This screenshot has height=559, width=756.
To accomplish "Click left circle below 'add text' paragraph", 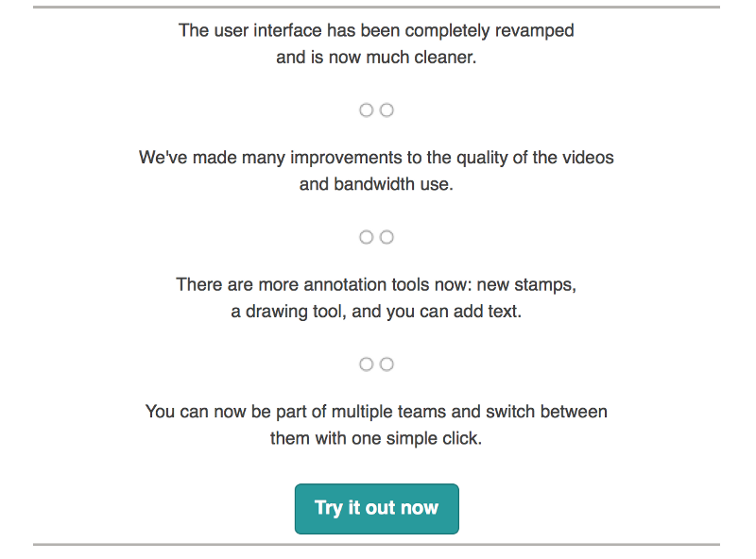I will pos(367,364).
